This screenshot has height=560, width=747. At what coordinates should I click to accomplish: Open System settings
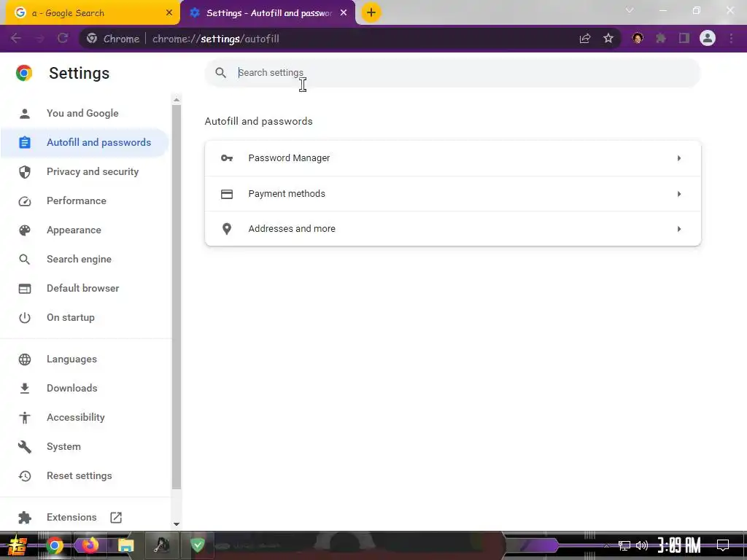(x=85, y=447)
